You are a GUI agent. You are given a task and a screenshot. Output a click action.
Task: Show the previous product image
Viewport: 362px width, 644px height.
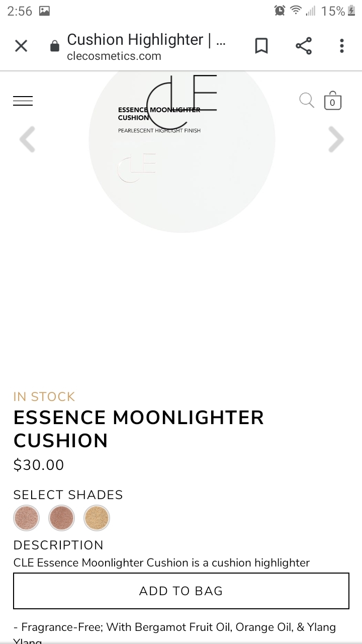tap(28, 139)
